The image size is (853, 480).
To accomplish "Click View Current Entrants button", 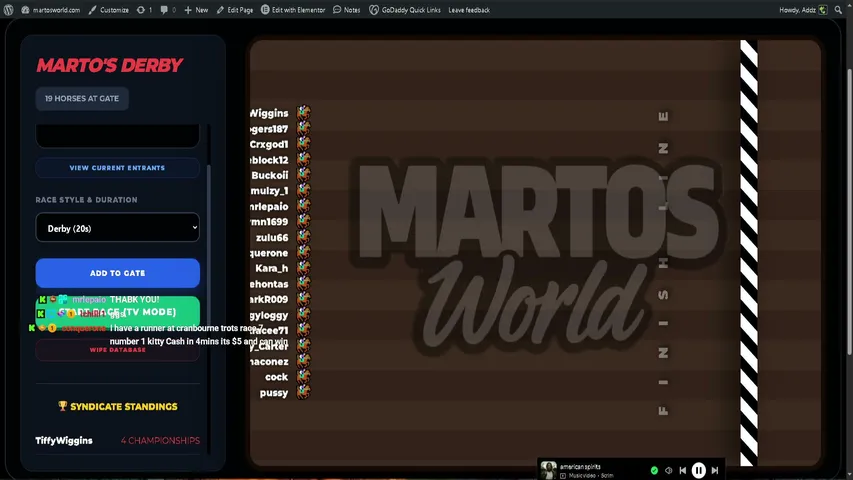I will [x=117, y=168].
